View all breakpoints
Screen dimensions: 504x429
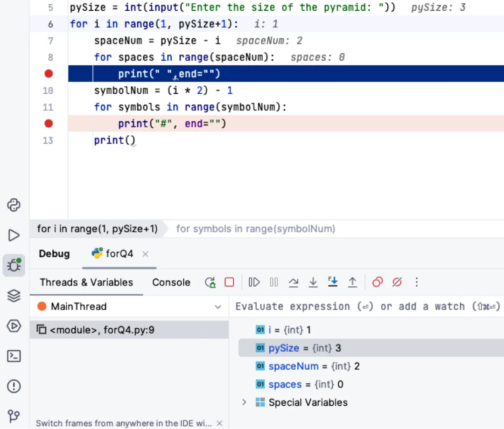pyautogui.click(x=378, y=282)
